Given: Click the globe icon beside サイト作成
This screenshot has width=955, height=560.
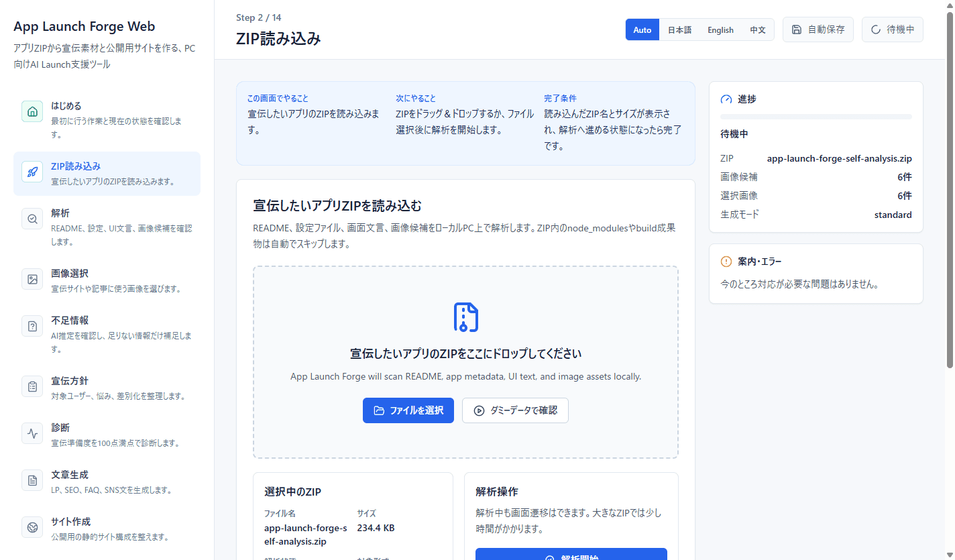Looking at the screenshot, I should click(x=32, y=527).
